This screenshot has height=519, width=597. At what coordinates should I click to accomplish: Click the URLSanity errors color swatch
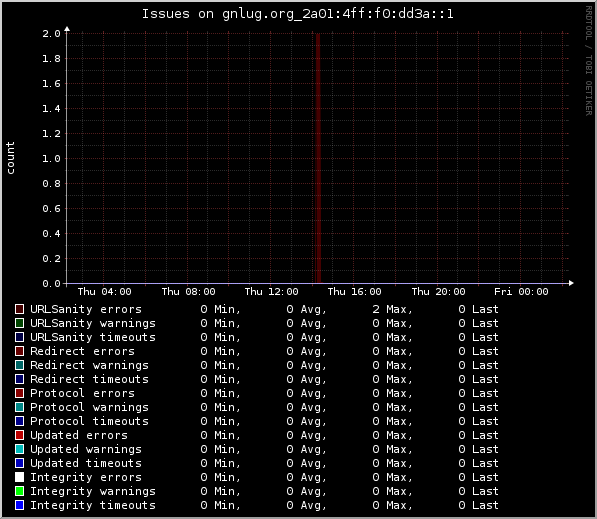coord(19,309)
